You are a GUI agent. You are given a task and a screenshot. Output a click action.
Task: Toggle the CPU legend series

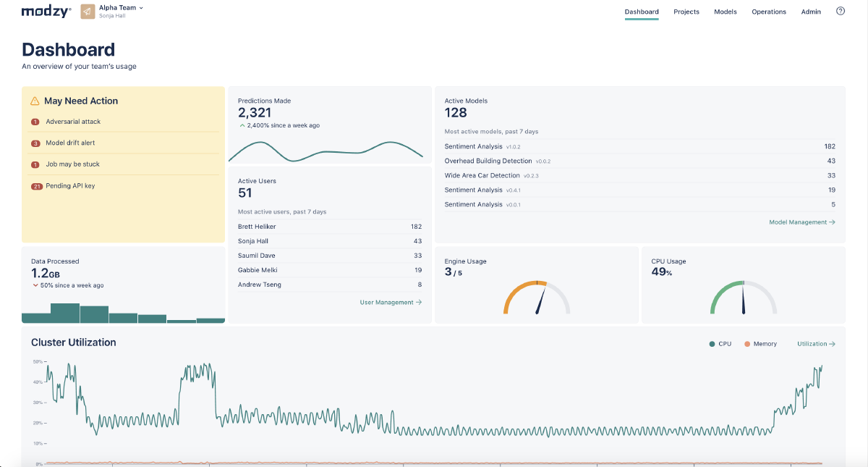pos(720,344)
